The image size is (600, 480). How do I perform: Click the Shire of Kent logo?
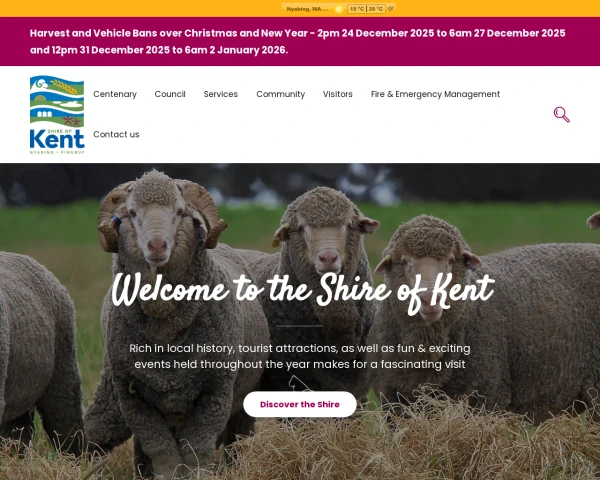[57, 115]
